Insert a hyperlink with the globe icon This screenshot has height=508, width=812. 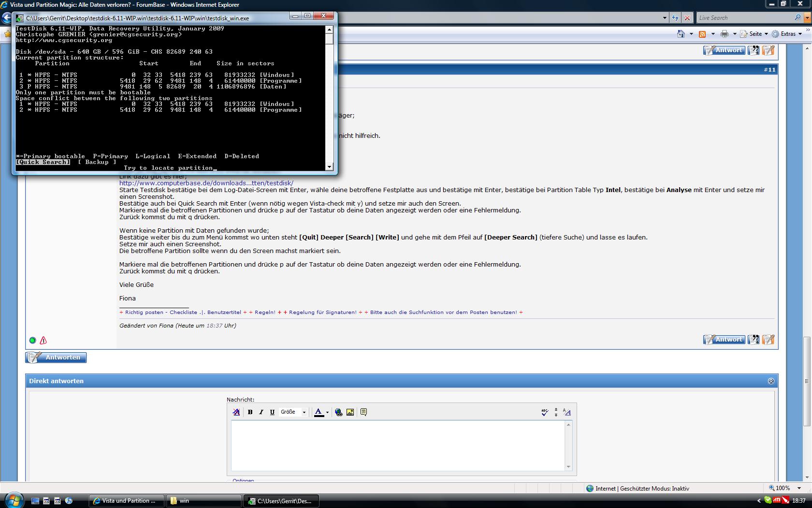tap(339, 412)
